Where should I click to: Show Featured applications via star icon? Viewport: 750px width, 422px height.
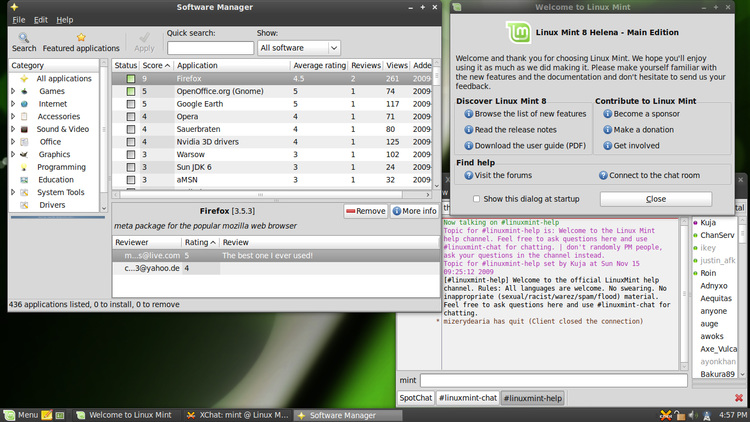[x=81, y=42]
